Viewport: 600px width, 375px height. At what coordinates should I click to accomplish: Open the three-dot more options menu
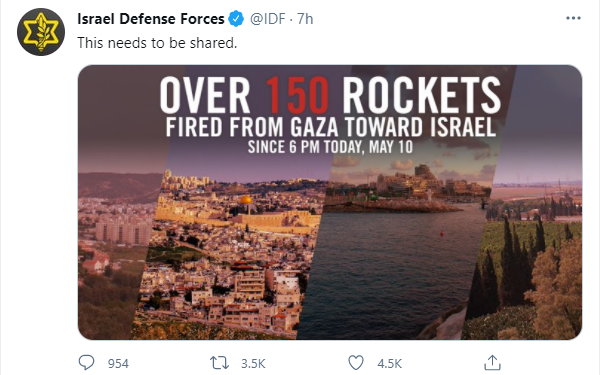(573, 18)
